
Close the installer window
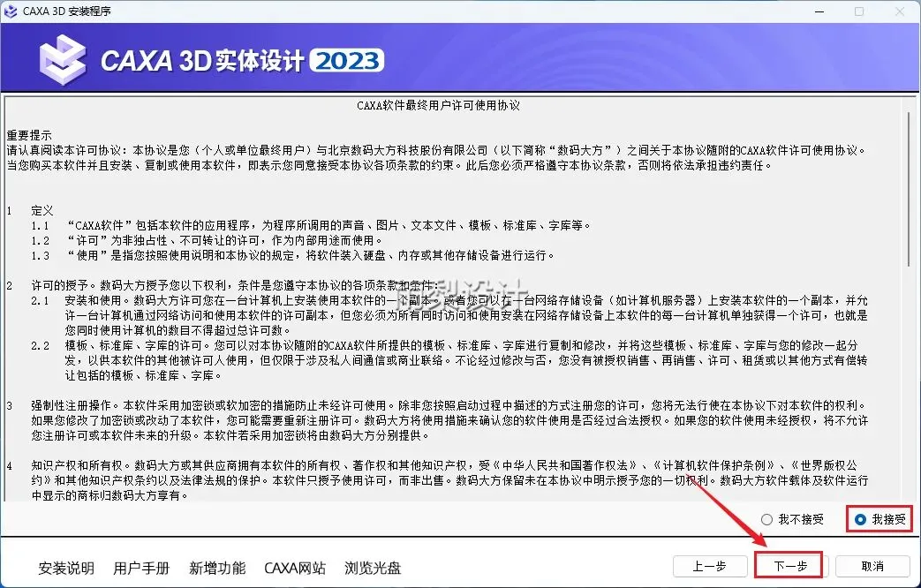(x=900, y=11)
